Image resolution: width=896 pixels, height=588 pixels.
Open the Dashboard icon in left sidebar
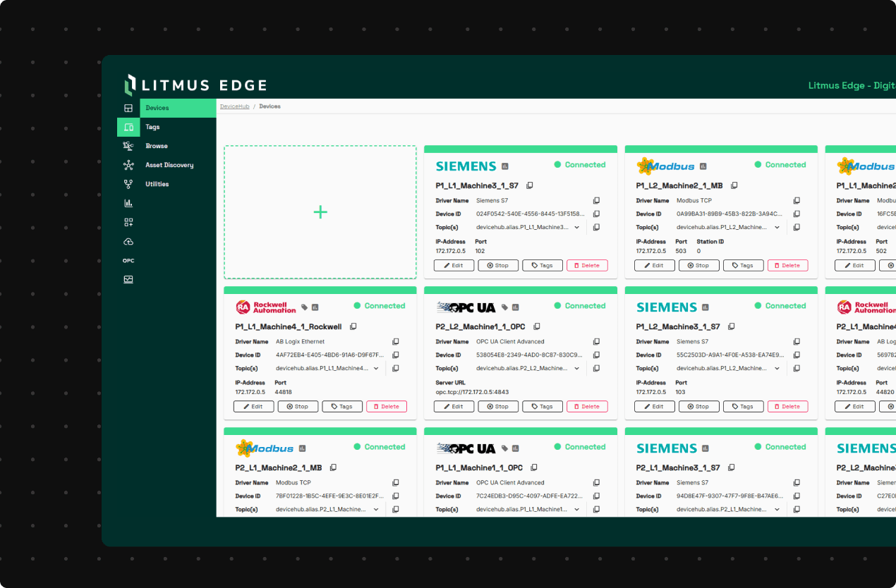pos(128,108)
